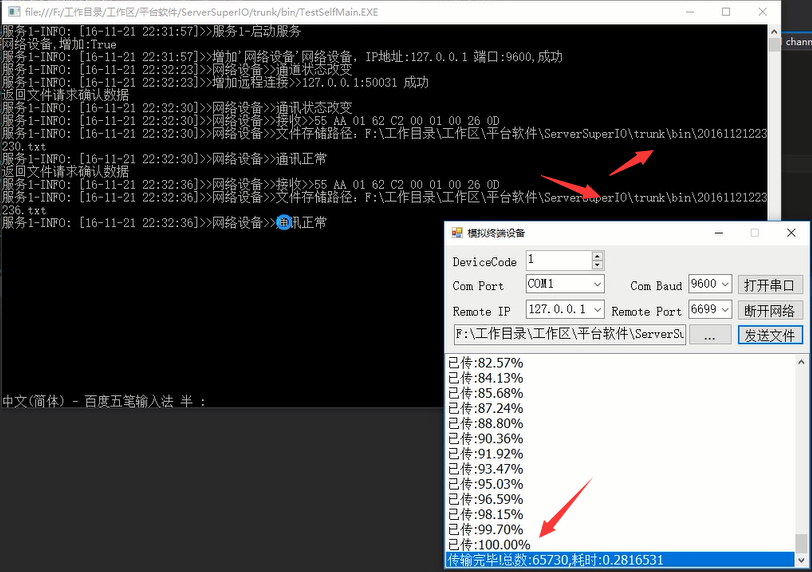Decrease DeviceCode with the down spinner
This screenshot has height=572, width=812.
[x=597, y=265]
